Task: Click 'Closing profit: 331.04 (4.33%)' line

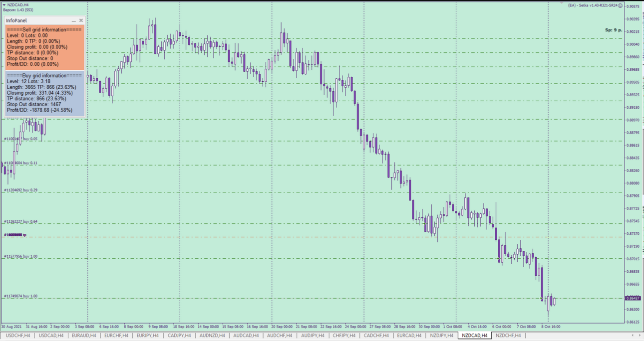Action: point(40,93)
